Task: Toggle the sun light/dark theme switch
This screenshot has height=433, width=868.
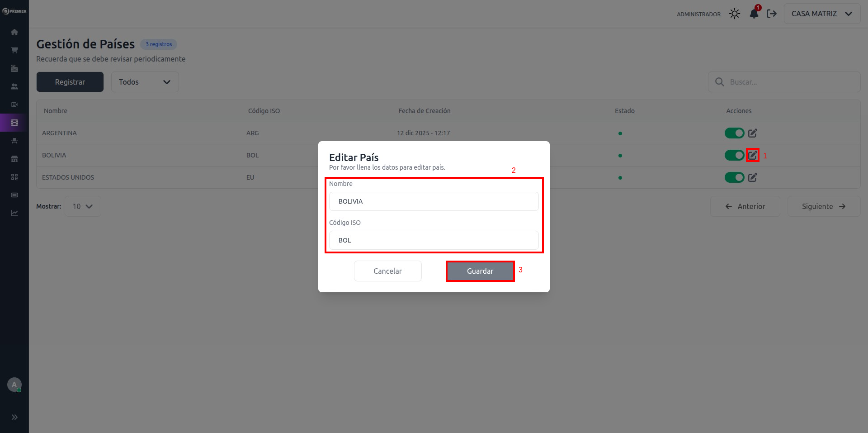Action: 735,14
